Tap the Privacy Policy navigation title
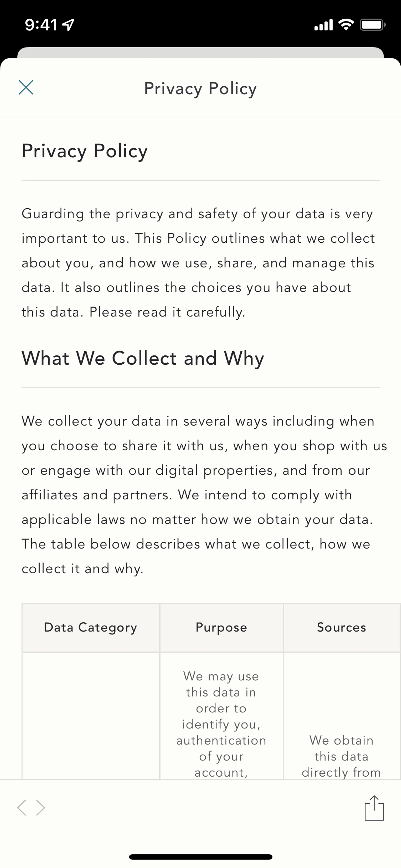Image resolution: width=401 pixels, height=868 pixels. pos(200,88)
